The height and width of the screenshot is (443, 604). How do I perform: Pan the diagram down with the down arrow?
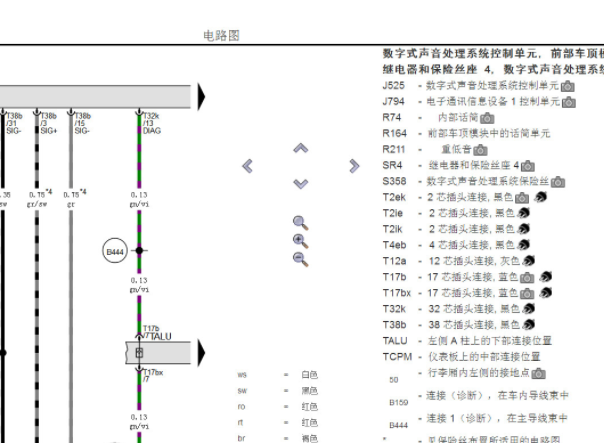[x=300, y=184]
